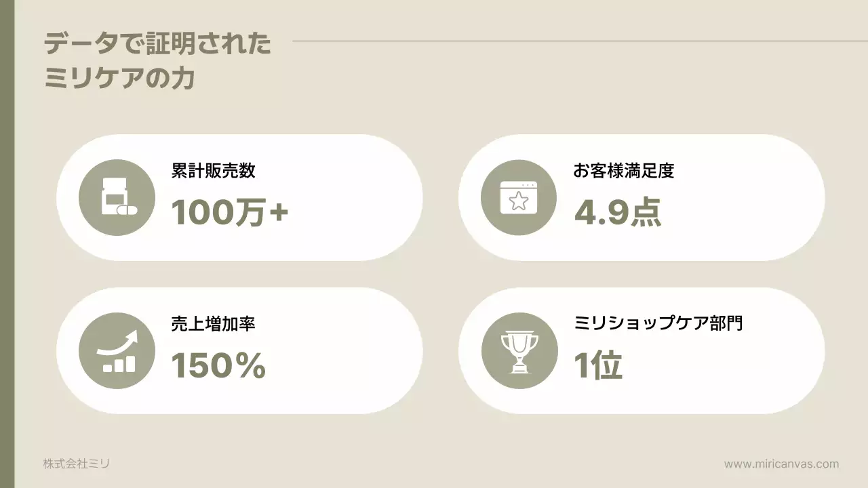868x488 pixels.
Task: Select the ミリショップケア部門 label text
Action: 658,324
